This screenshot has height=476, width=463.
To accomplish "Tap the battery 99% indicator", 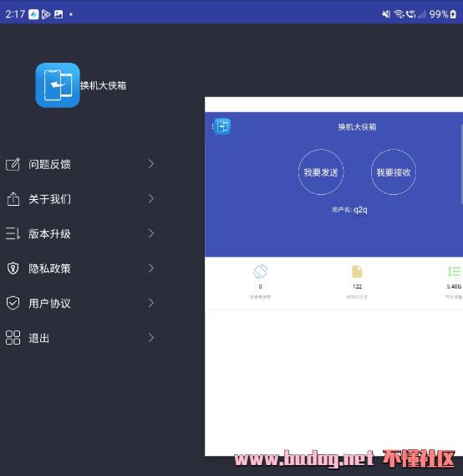I will click(x=443, y=14).
